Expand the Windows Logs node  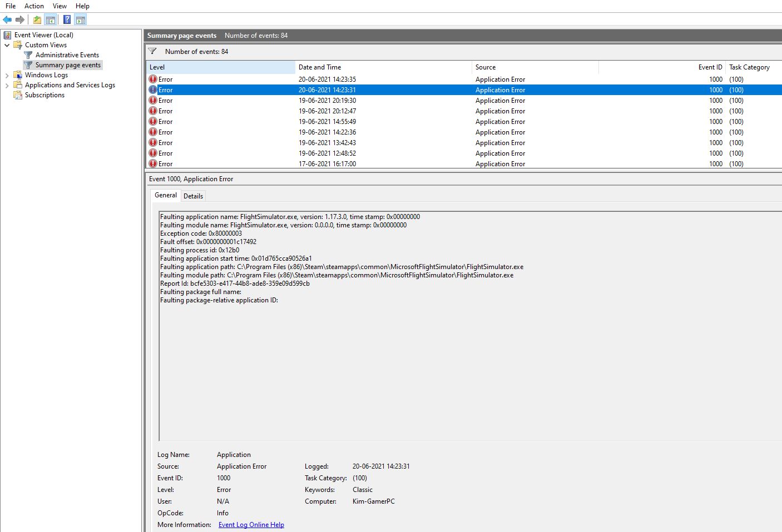tap(7, 75)
